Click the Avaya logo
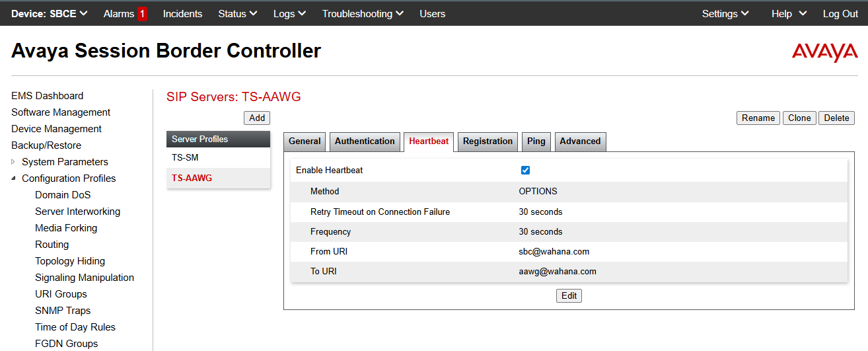The image size is (868, 351). tap(824, 52)
